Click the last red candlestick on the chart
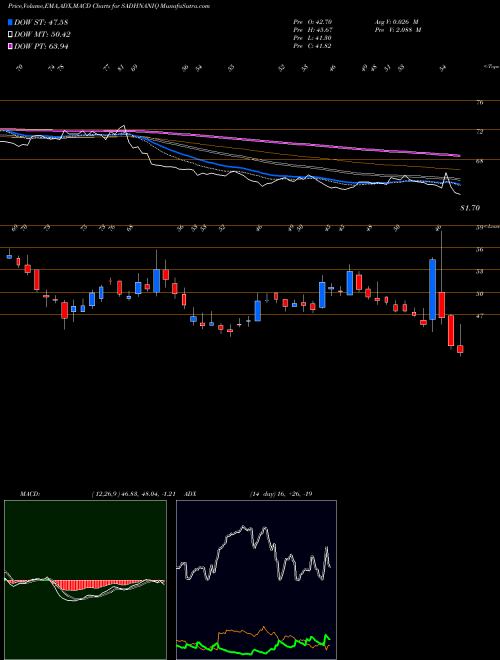This screenshot has height=660, width=500. [460, 349]
